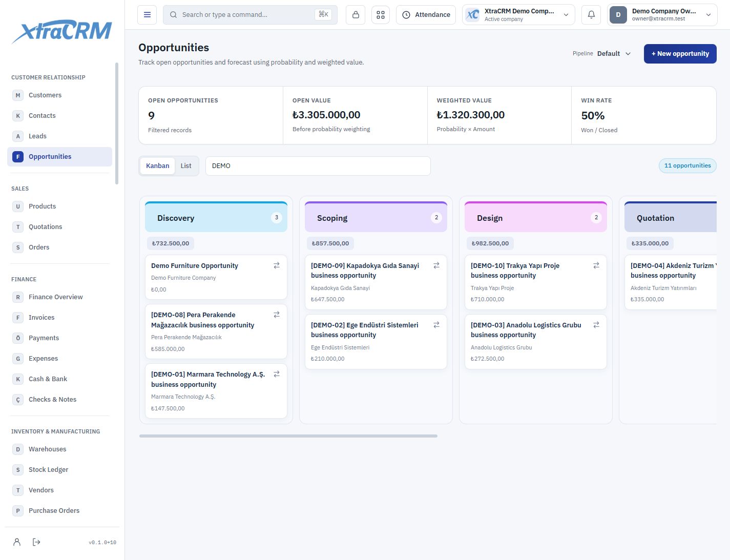Click the Customers sidebar icon badge M

[18, 95]
